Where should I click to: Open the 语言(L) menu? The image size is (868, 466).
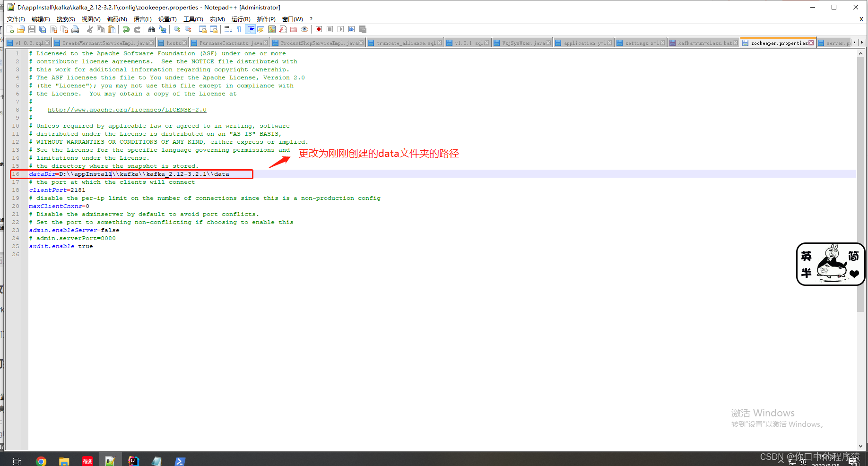click(x=142, y=19)
